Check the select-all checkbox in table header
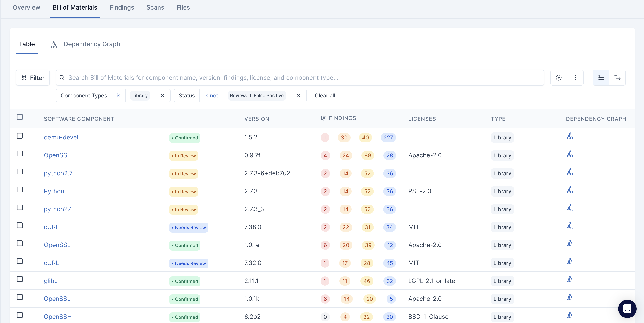The width and height of the screenshot is (644, 323). pos(19,117)
